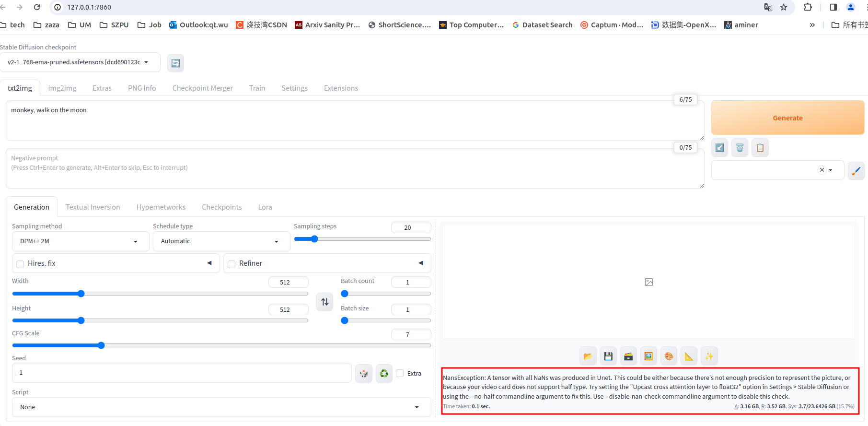Select Lora tab
This screenshot has height=426, width=868.
click(265, 207)
